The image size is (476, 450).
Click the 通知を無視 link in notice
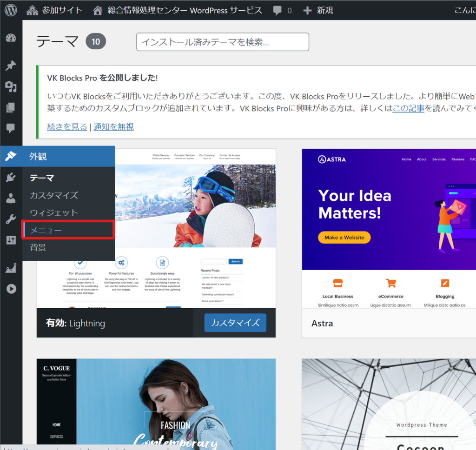click(113, 126)
